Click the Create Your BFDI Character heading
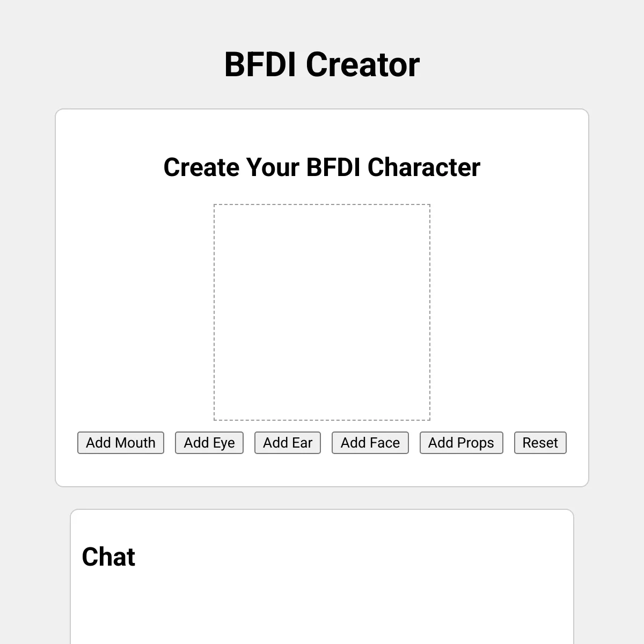The width and height of the screenshot is (644, 644). coord(322,167)
